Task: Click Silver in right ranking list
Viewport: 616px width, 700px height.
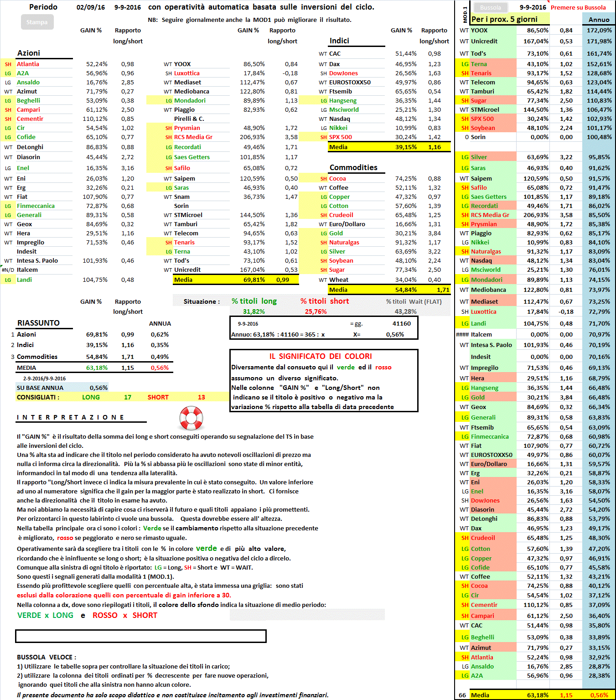Action: [x=479, y=157]
